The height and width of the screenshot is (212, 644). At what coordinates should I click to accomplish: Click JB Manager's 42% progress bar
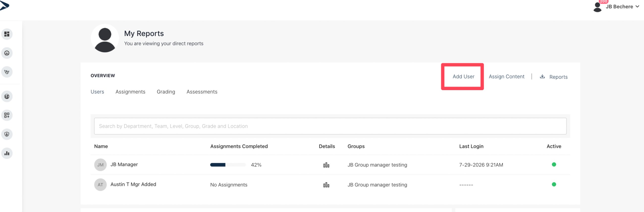[x=228, y=165]
